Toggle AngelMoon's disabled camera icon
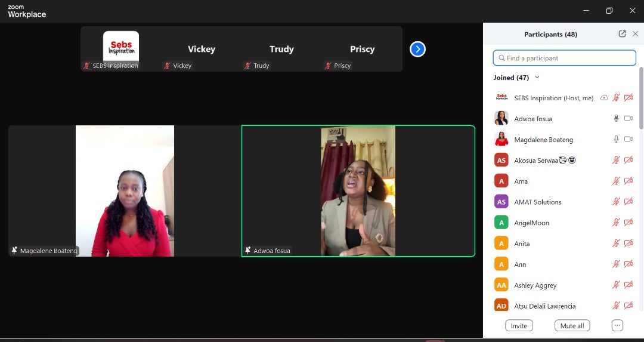This screenshot has width=644, height=342. 628,223
